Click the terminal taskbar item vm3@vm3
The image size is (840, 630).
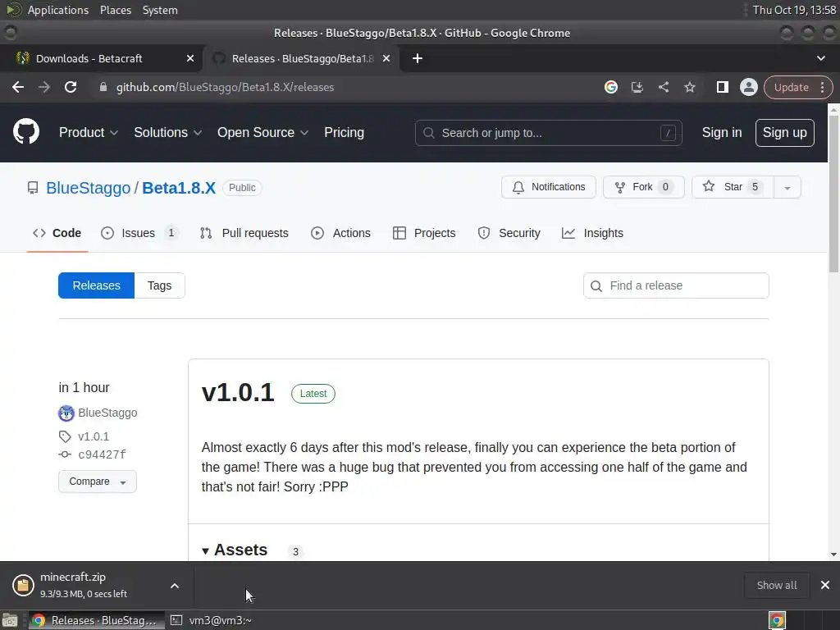[x=212, y=620]
